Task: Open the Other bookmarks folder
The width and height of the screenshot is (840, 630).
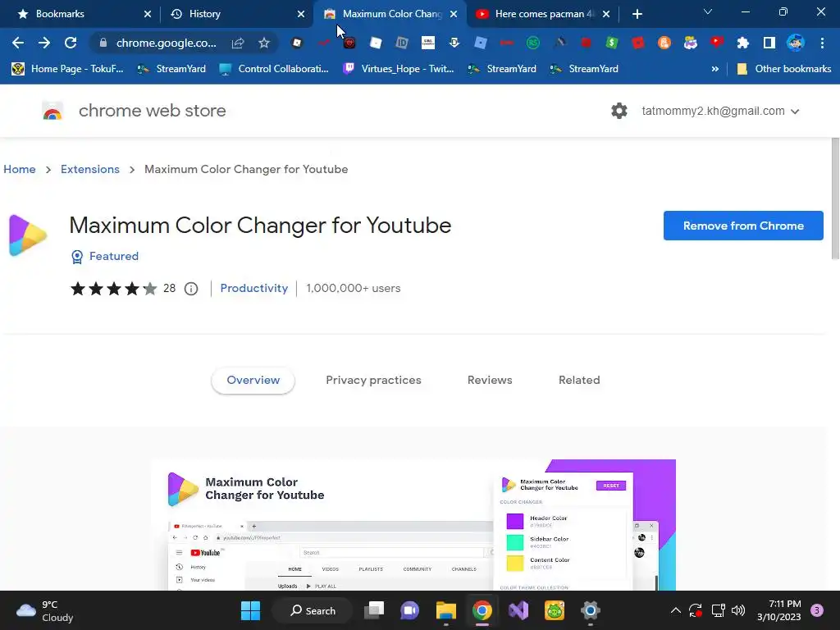Action: pos(784,69)
